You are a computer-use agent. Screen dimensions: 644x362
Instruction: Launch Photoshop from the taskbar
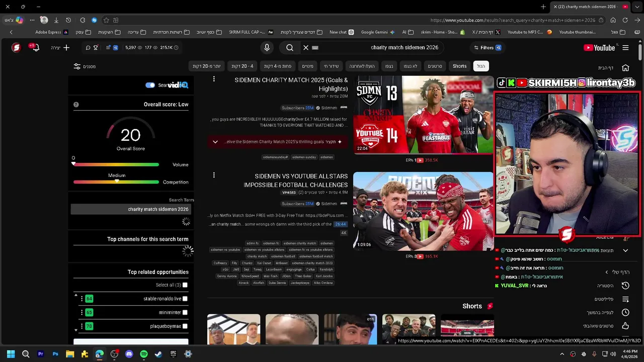point(55,354)
